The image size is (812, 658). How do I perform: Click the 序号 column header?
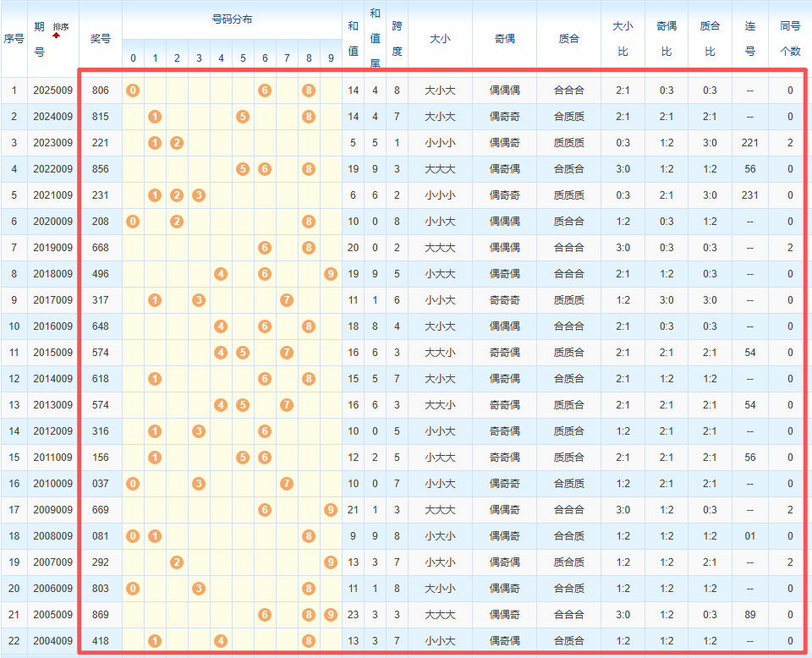pyautogui.click(x=14, y=39)
